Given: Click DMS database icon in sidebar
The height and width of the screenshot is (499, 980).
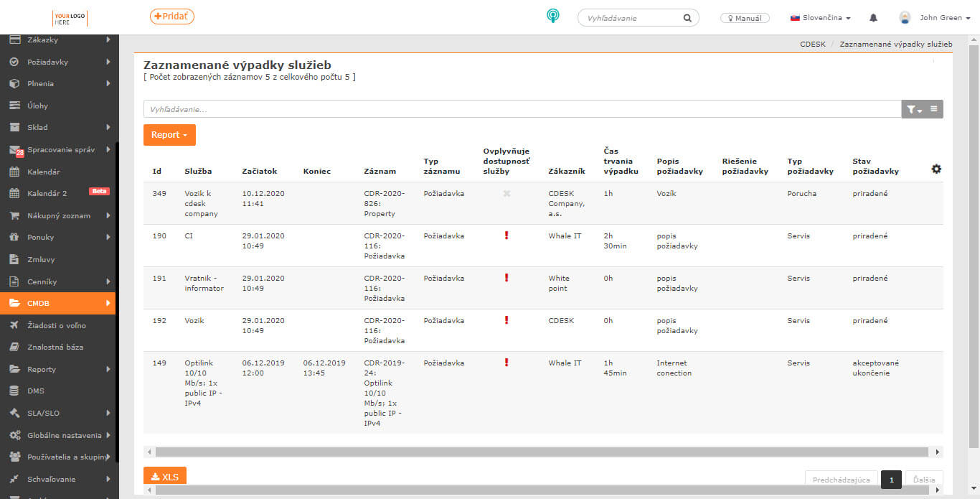Looking at the screenshot, I should coord(14,391).
